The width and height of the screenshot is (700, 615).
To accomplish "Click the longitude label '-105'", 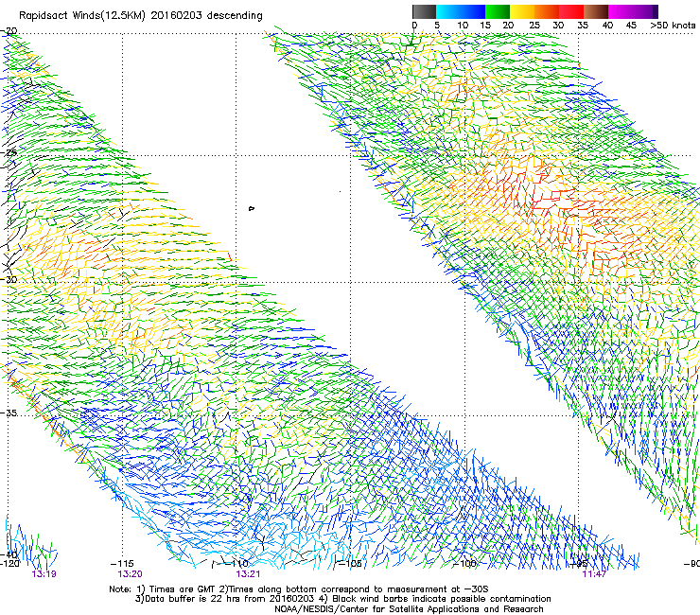I will (x=350, y=564).
